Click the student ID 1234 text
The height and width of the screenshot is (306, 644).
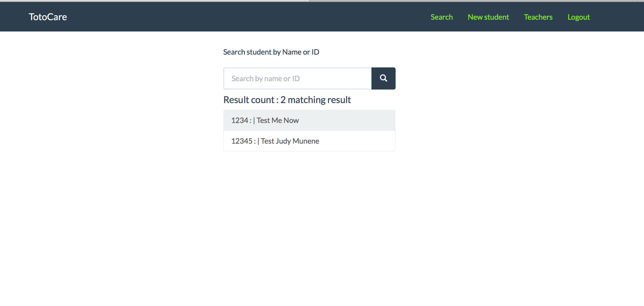coord(240,120)
